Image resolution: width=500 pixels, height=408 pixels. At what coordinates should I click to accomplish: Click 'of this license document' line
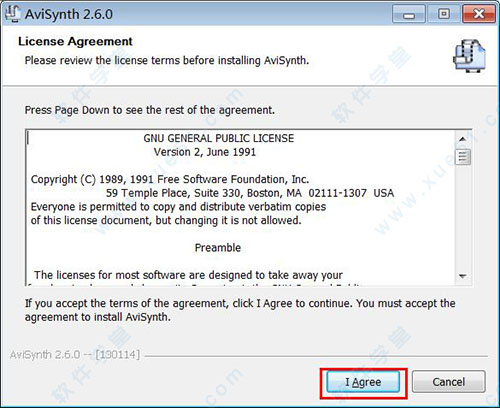click(x=166, y=220)
